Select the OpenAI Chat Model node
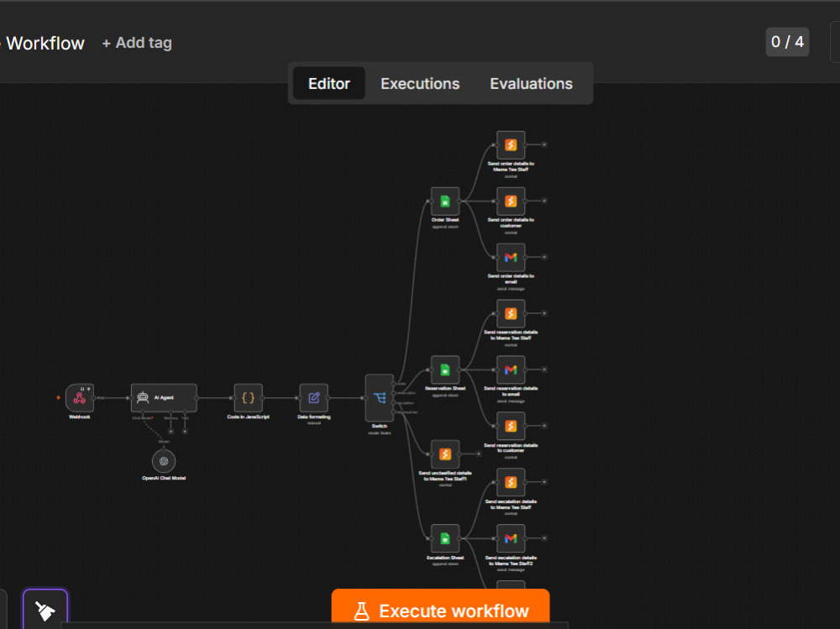840x629 pixels. click(x=164, y=461)
